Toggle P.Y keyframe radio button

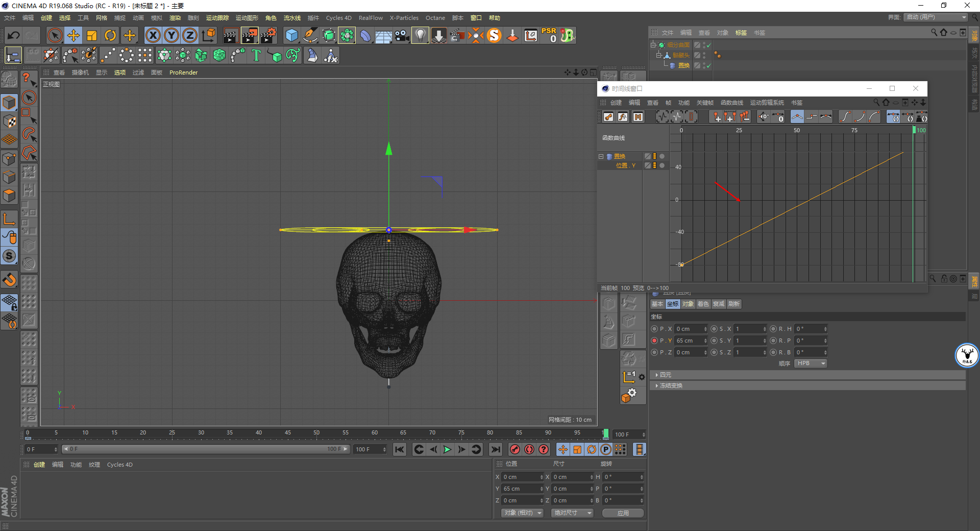[654, 341]
